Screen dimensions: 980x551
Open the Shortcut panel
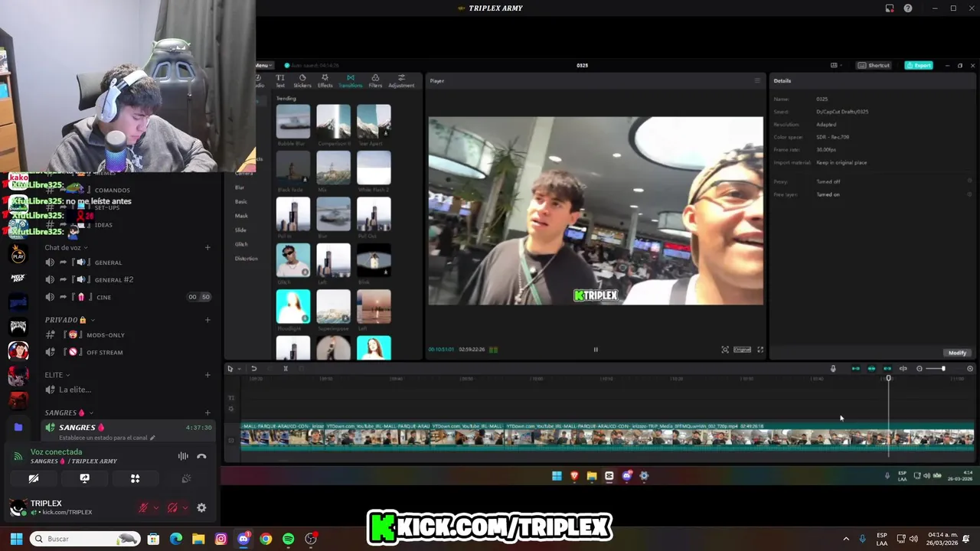click(x=874, y=65)
